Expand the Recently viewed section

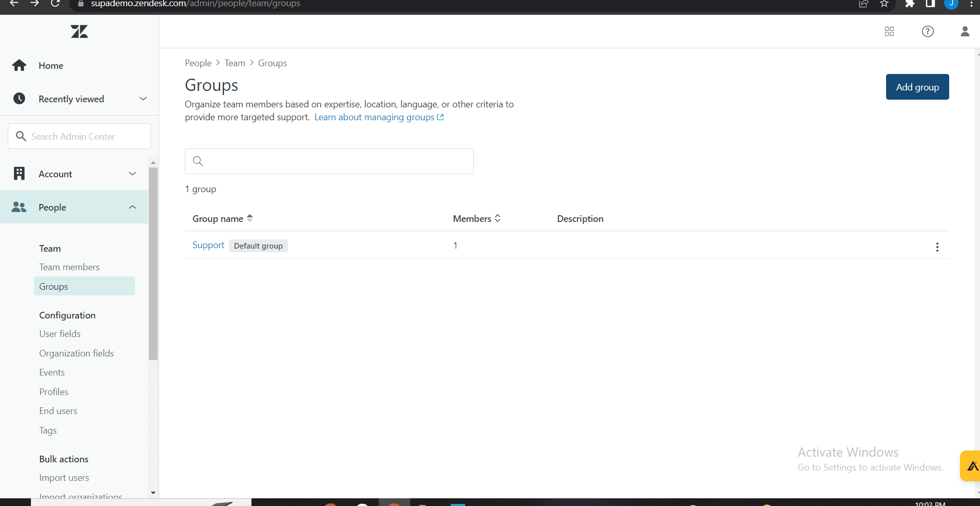click(x=143, y=98)
